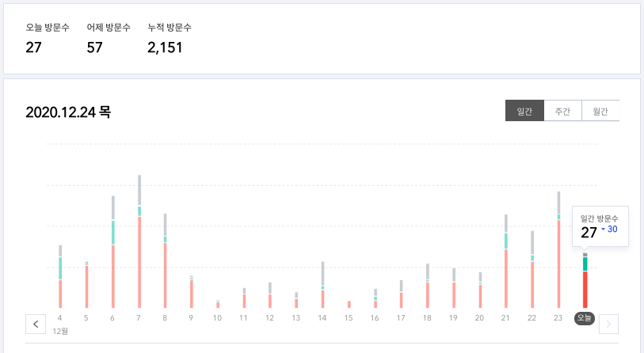644x353 pixels.
Task: Click the 12월 month label
Action: tap(60, 331)
